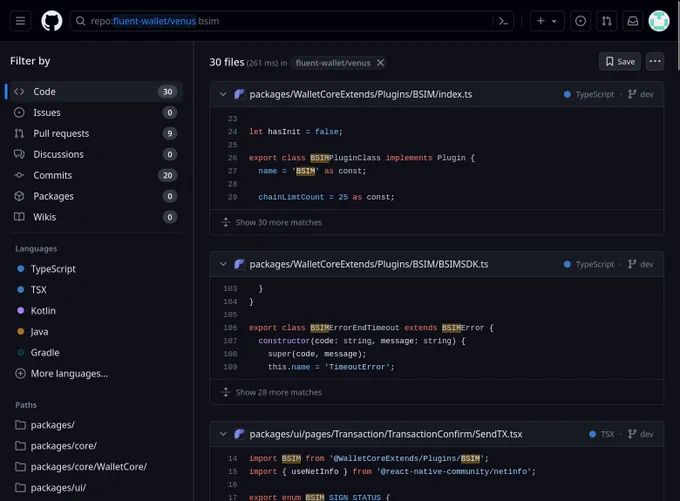Open the SendTX.tsx file link
Image resolution: width=680 pixels, height=501 pixels.
pyautogui.click(x=386, y=434)
